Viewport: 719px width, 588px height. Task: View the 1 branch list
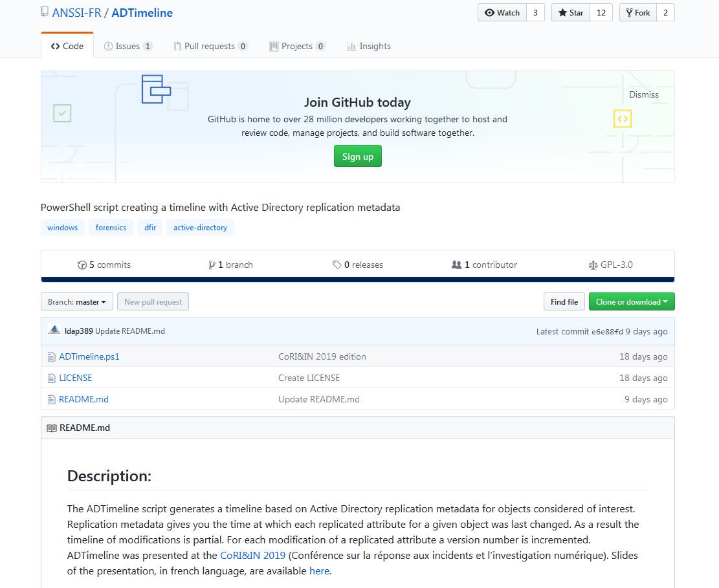pos(230,265)
